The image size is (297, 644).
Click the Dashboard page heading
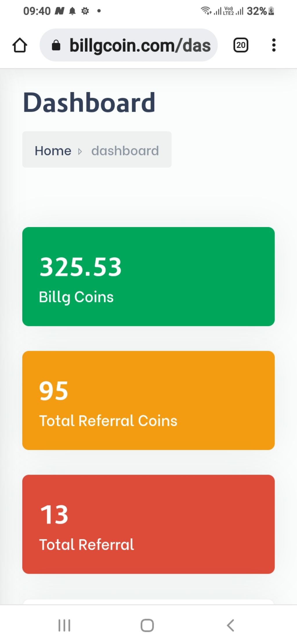(89, 102)
